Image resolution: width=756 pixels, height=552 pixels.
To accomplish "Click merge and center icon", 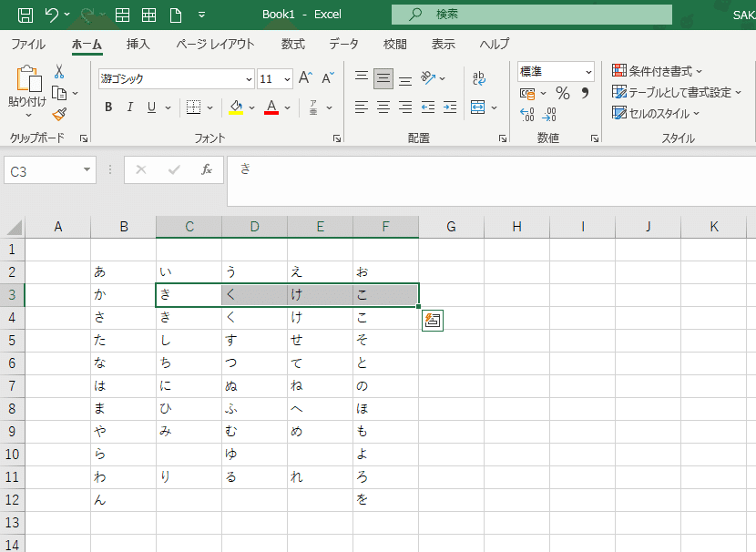I will coord(478,107).
